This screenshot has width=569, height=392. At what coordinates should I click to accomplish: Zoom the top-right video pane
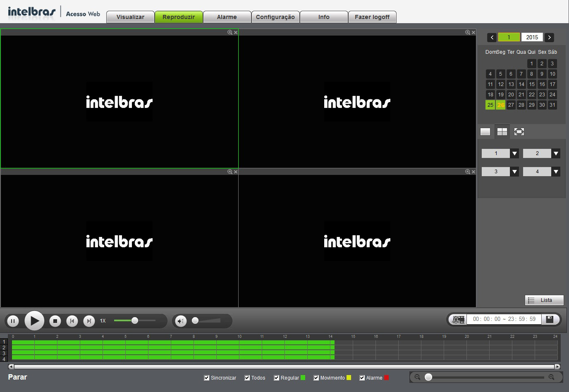(468, 32)
